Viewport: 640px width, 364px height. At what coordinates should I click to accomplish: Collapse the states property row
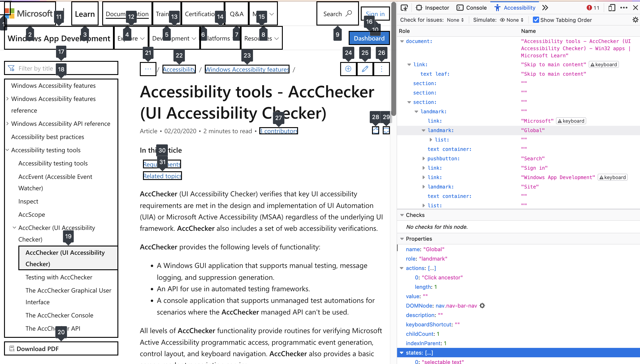coord(402,353)
